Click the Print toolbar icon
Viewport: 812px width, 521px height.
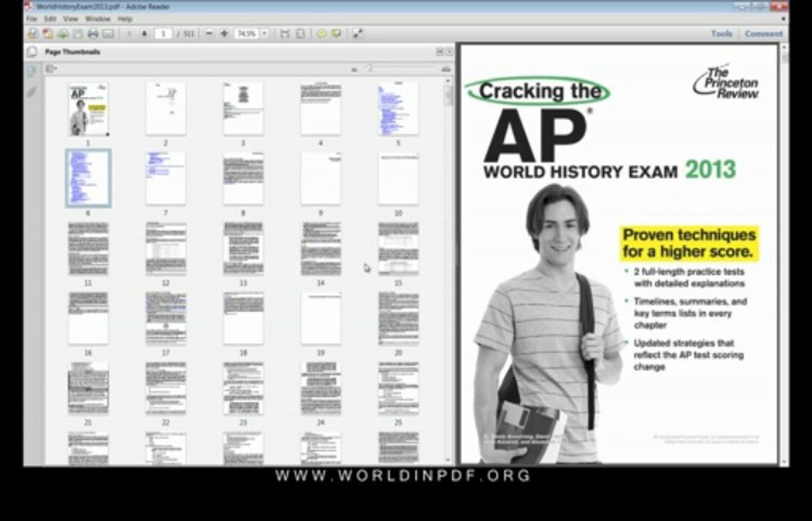coord(93,34)
